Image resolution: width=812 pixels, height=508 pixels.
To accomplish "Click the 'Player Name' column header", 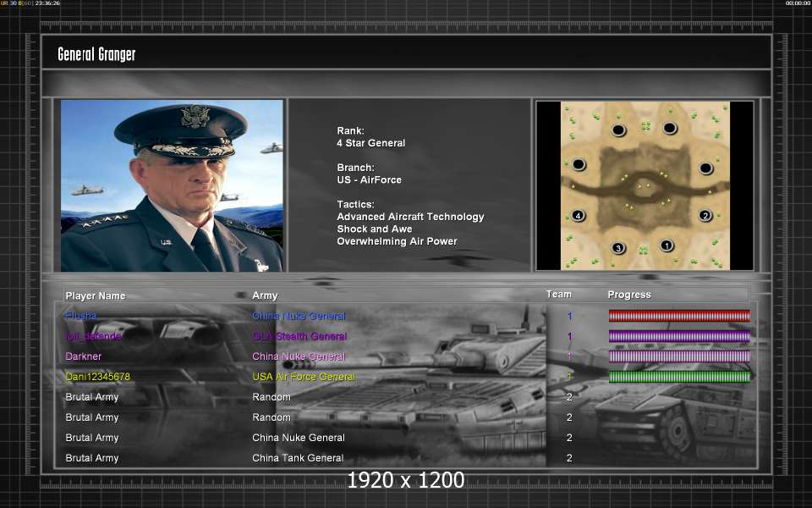I will 96,296.
